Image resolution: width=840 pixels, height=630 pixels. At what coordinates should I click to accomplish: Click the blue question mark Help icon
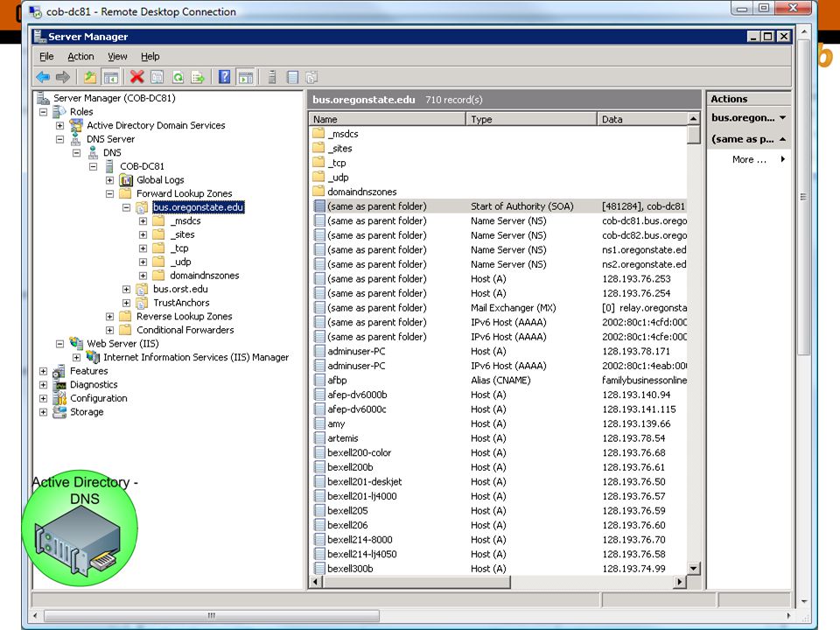(225, 77)
